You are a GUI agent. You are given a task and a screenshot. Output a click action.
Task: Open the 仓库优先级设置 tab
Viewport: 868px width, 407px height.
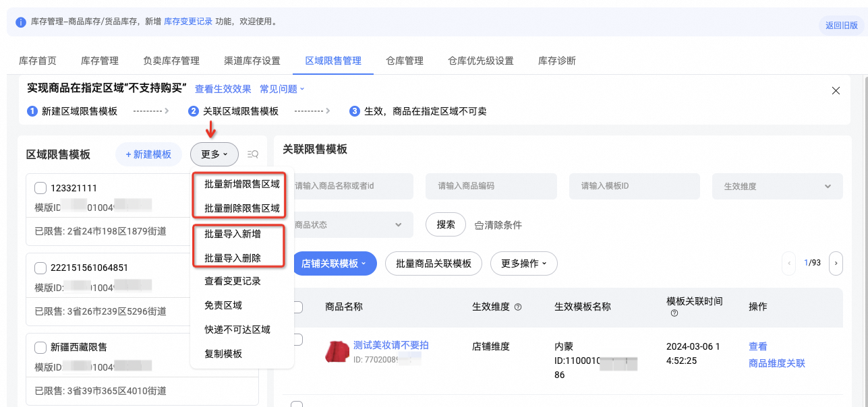point(481,61)
